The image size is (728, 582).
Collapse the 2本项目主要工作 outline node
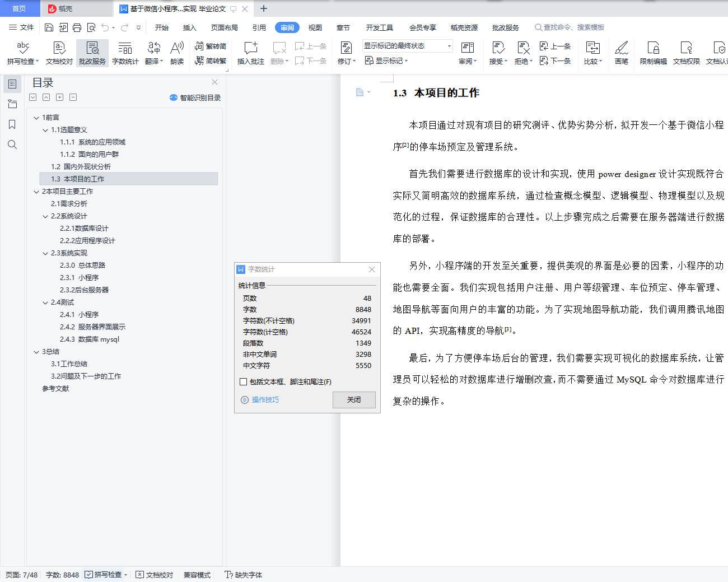pyautogui.click(x=36, y=192)
